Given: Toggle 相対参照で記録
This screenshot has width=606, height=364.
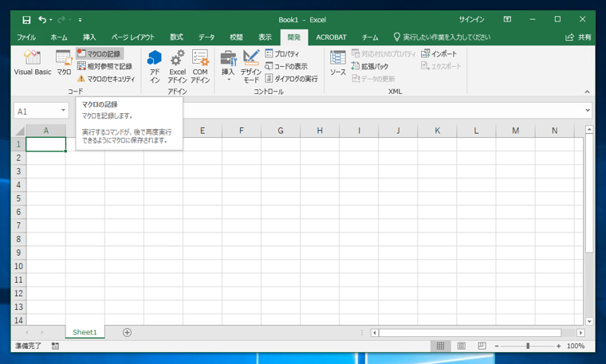Looking at the screenshot, I should pos(104,66).
